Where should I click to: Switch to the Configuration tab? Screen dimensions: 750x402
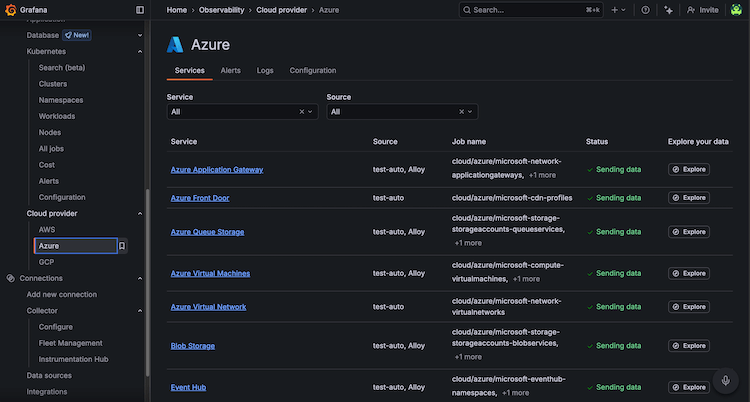[x=312, y=71]
